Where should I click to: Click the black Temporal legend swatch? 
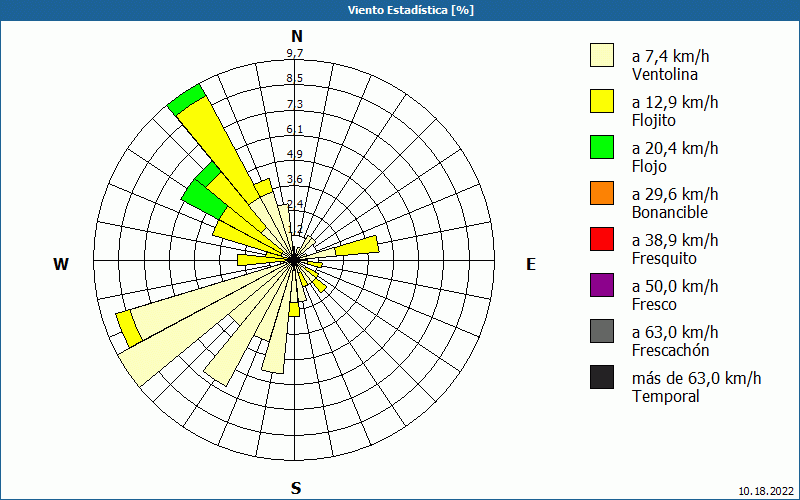tap(602, 377)
